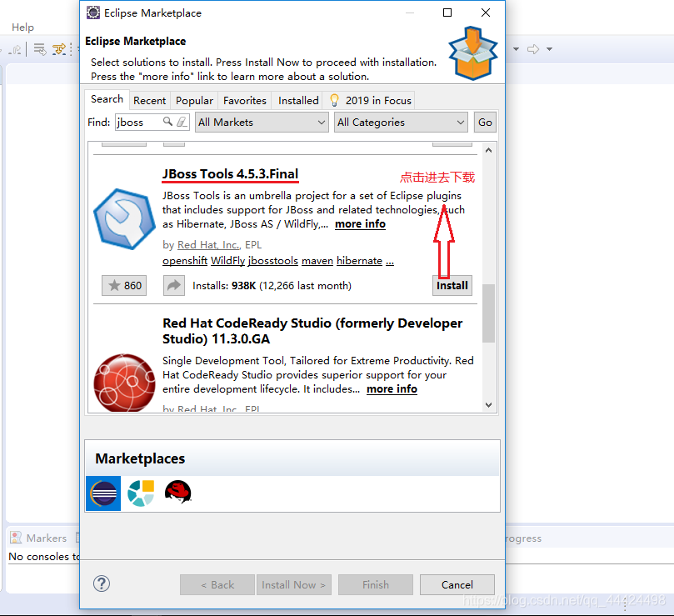Click the share arrow icon for JBoss Tools

pos(173,286)
